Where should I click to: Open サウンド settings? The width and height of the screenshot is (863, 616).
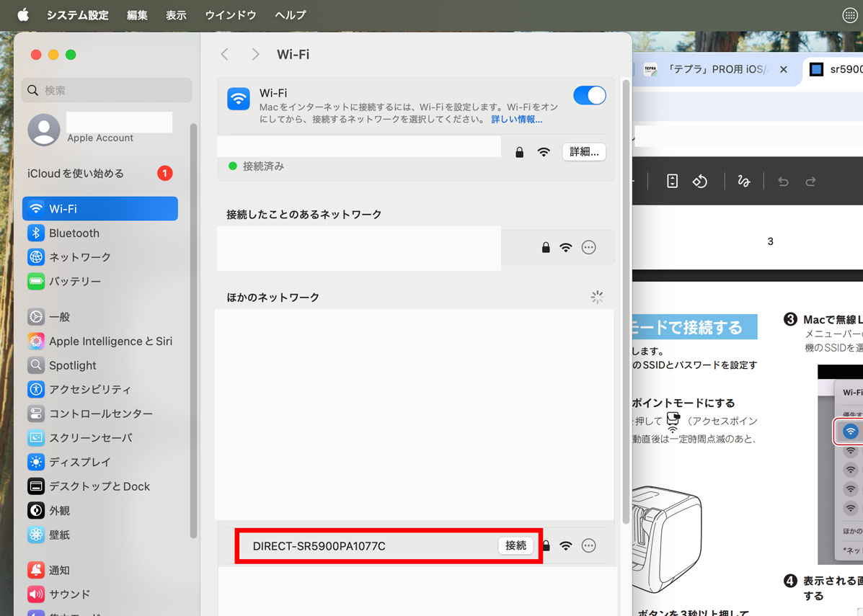tap(99, 594)
